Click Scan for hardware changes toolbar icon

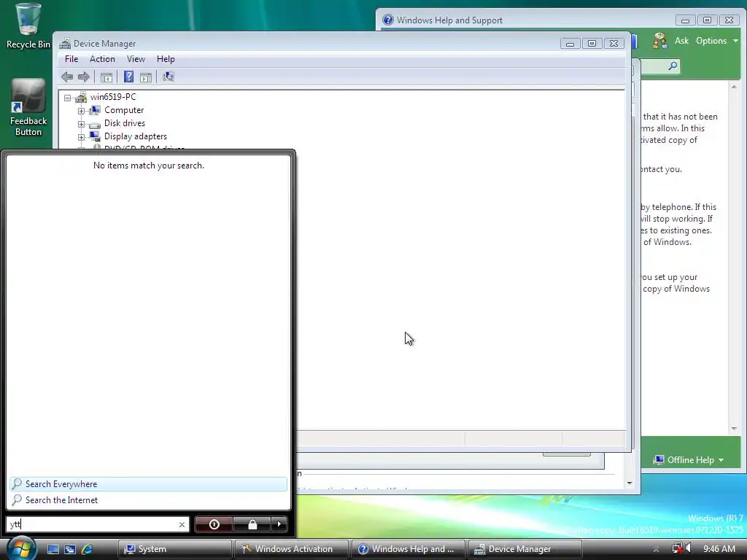169,77
